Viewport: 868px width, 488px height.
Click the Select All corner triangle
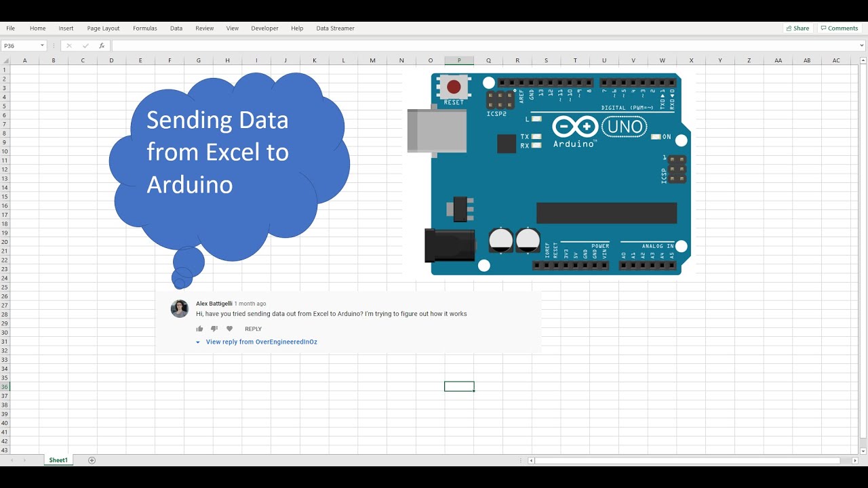tap(5, 60)
